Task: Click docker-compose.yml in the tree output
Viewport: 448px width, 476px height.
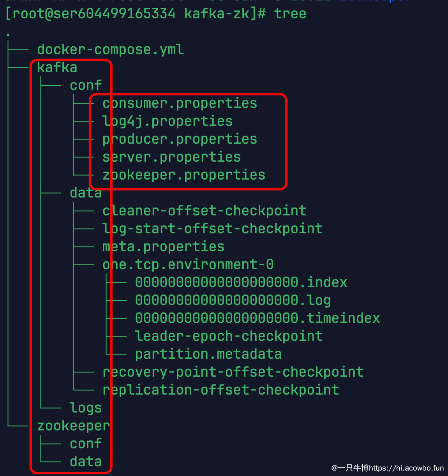Action: point(110,50)
